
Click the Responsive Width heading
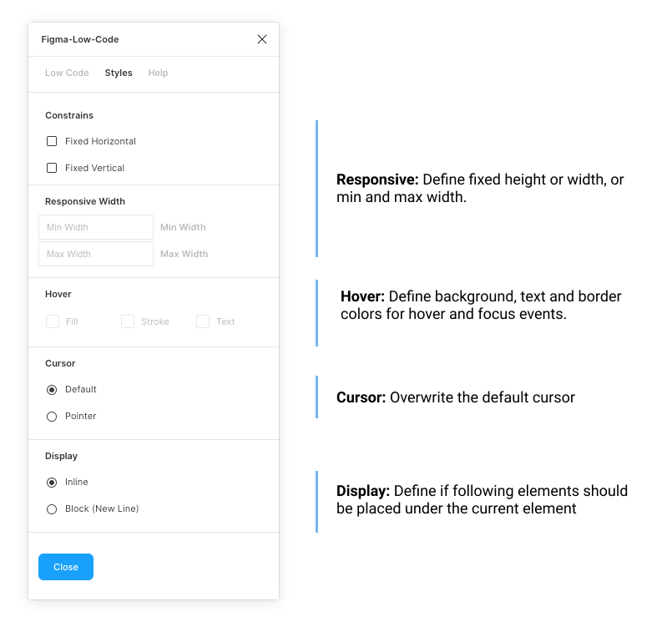tap(85, 201)
